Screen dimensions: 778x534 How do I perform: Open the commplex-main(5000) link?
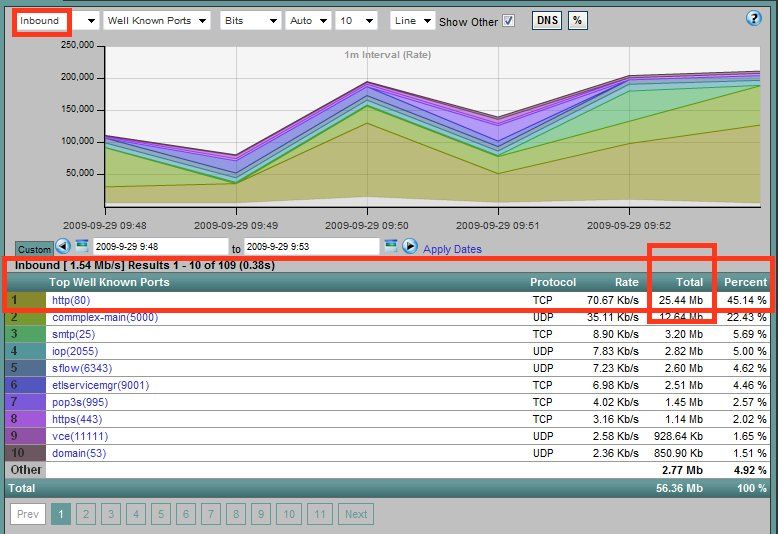pyautogui.click(x=105, y=317)
